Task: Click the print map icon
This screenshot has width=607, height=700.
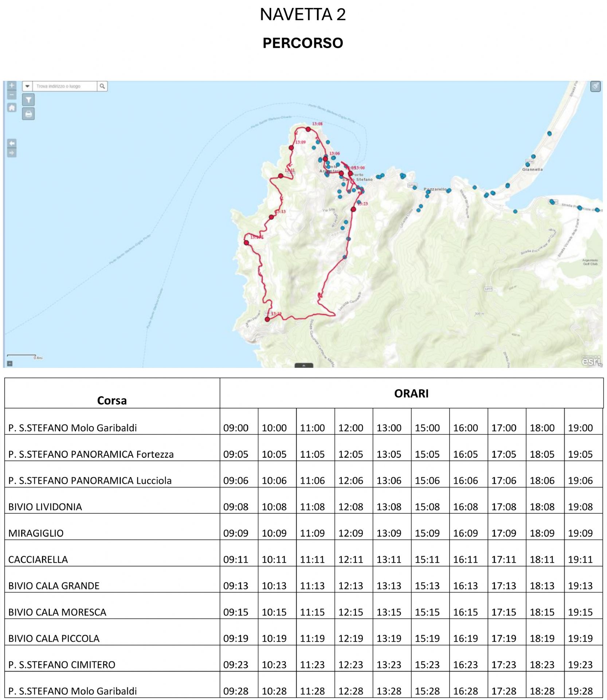Action: coord(28,114)
